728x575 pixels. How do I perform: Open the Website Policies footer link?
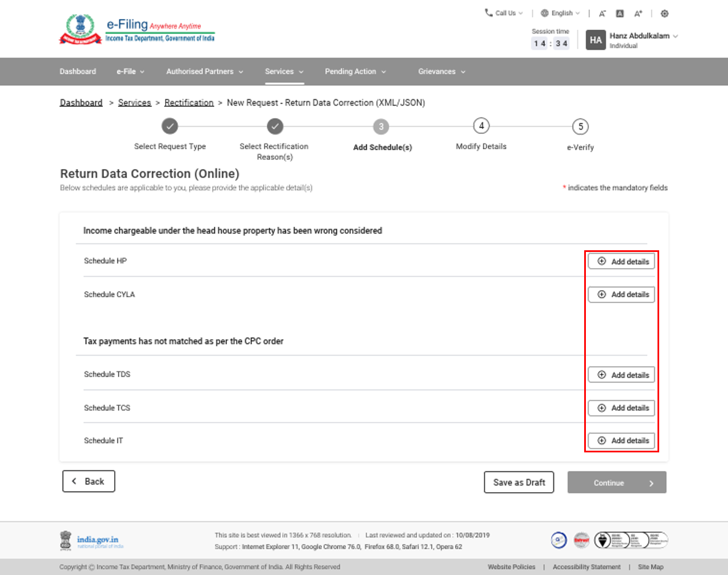click(511, 567)
